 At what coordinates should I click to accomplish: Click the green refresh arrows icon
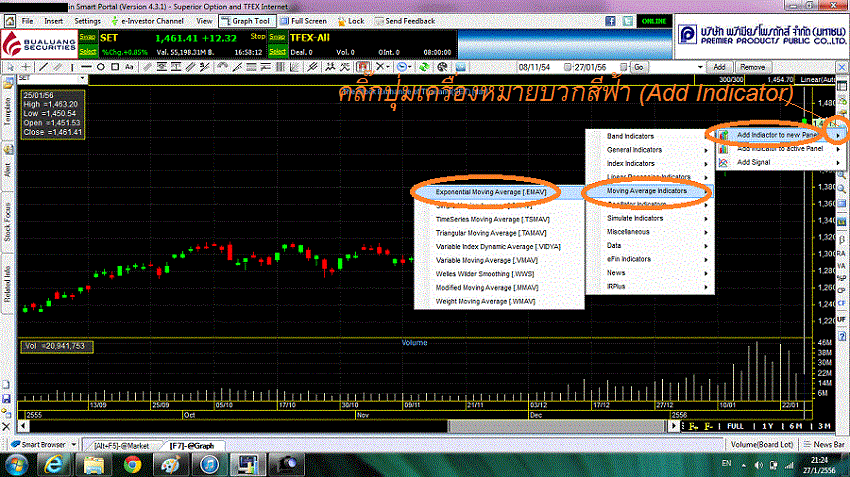[424, 67]
